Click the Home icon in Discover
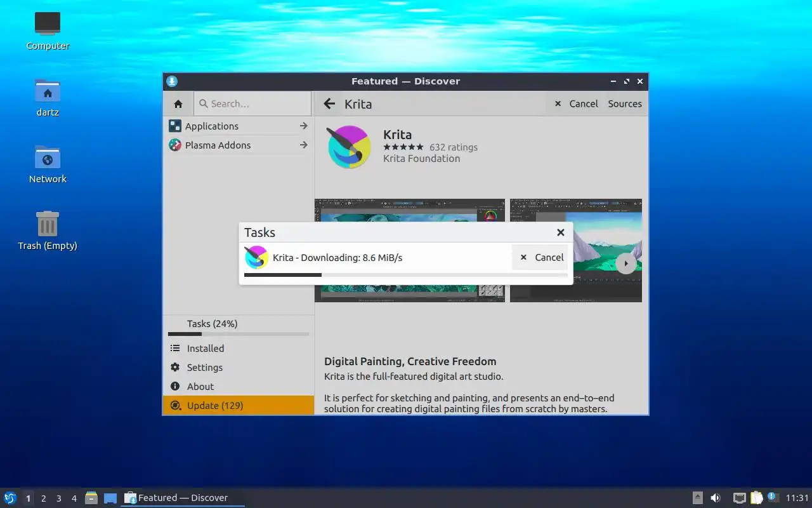Viewport: 812px width, 508px height. pyautogui.click(x=178, y=104)
